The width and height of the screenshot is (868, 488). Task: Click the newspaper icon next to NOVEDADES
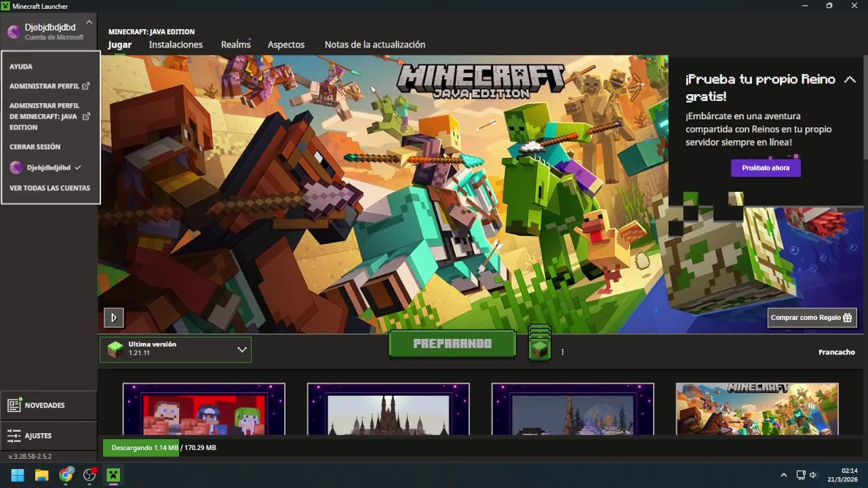pos(14,405)
